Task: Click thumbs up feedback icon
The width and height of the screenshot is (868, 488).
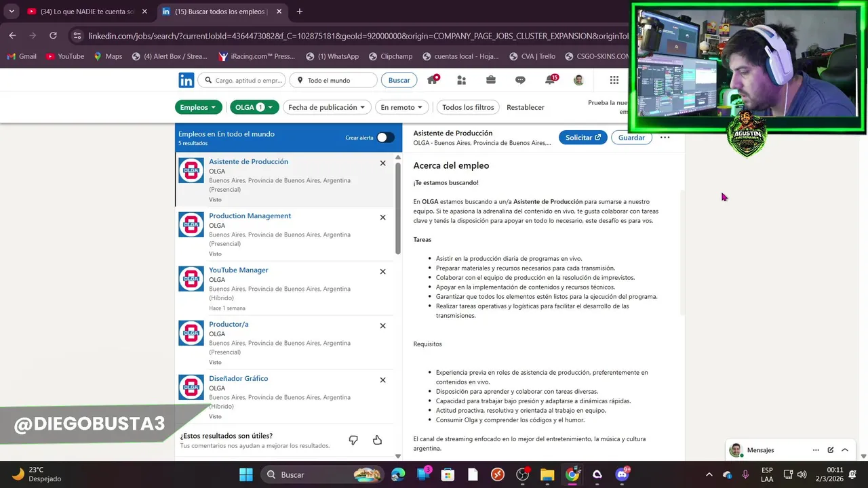Action: click(377, 441)
